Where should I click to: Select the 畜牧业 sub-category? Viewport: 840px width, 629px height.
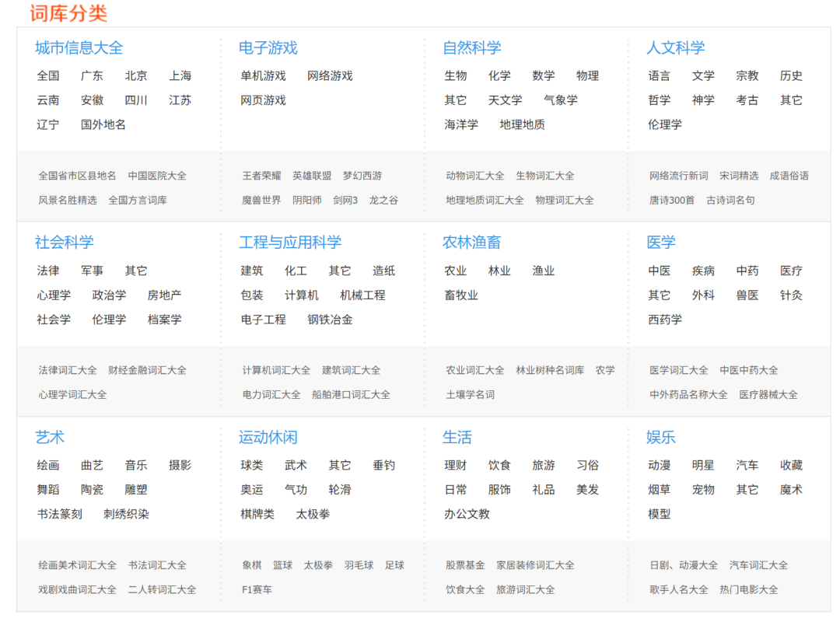461,295
